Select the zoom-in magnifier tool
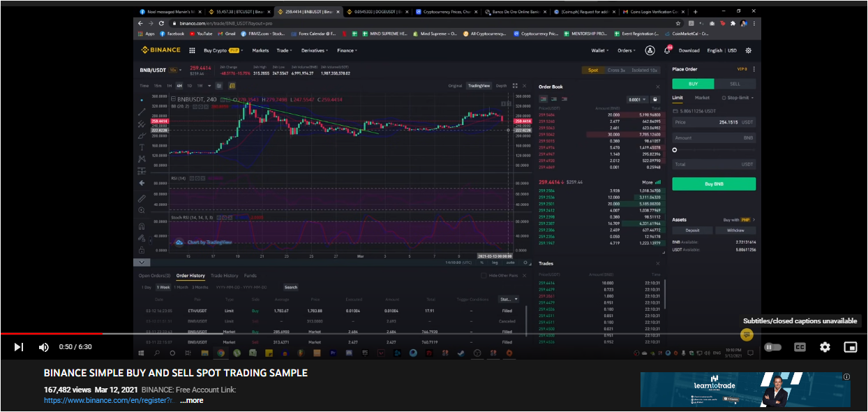The width and height of the screenshot is (868, 412). pyautogui.click(x=142, y=210)
